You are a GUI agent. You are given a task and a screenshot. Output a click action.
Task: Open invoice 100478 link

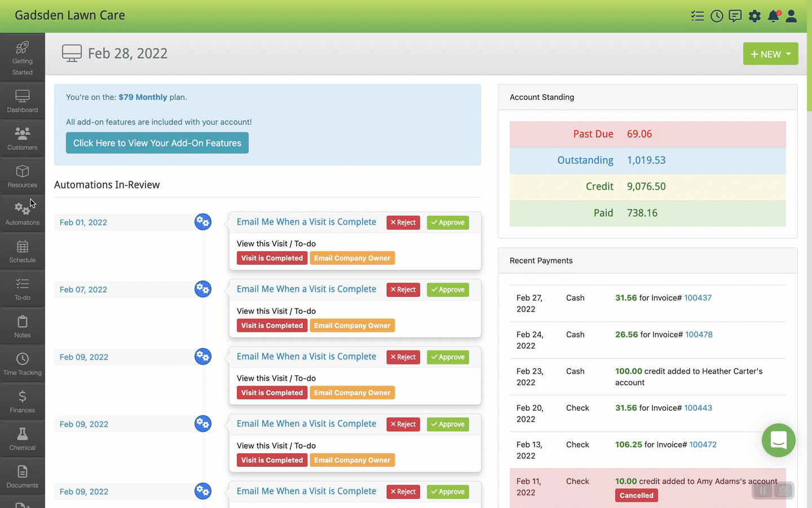tap(699, 335)
